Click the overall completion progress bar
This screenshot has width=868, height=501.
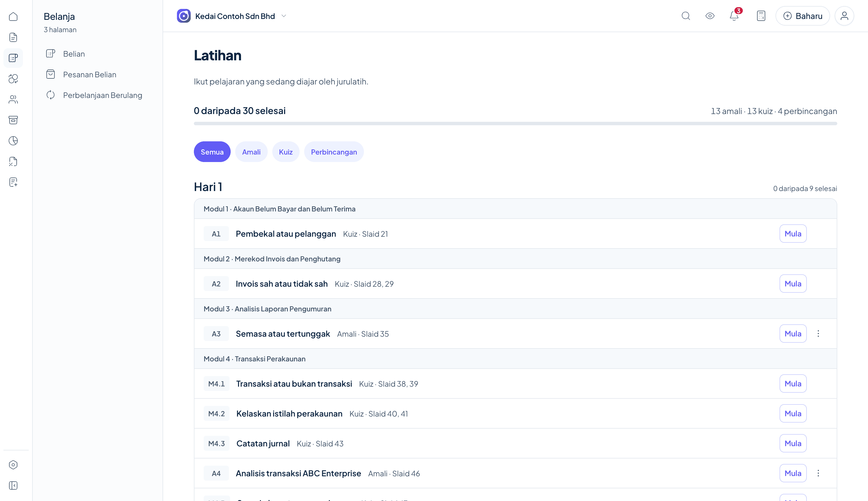(515, 124)
